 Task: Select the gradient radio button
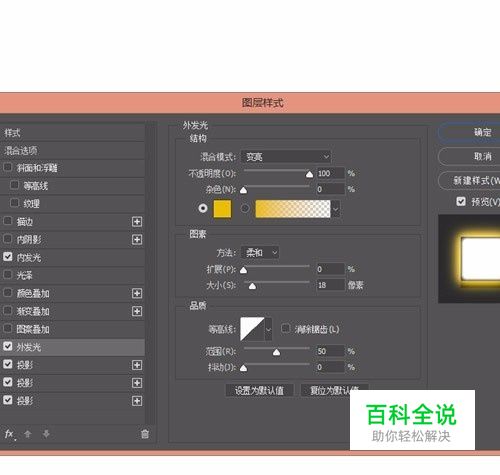click(x=245, y=208)
